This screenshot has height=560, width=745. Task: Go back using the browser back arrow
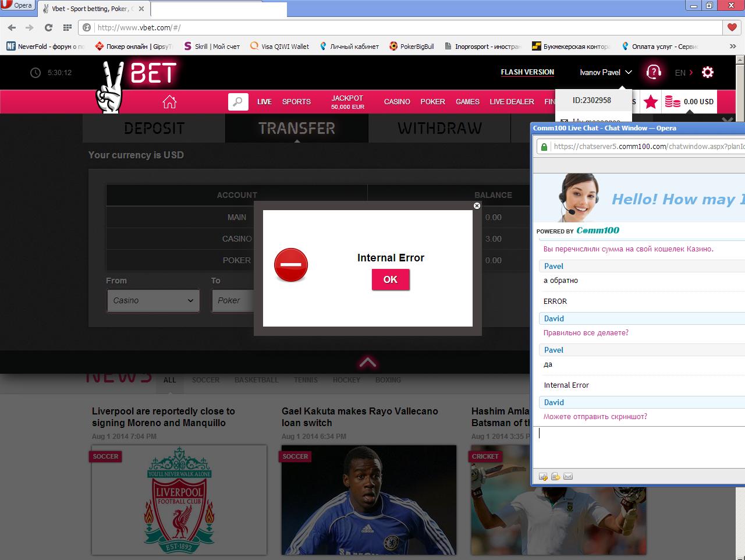pos(12,27)
